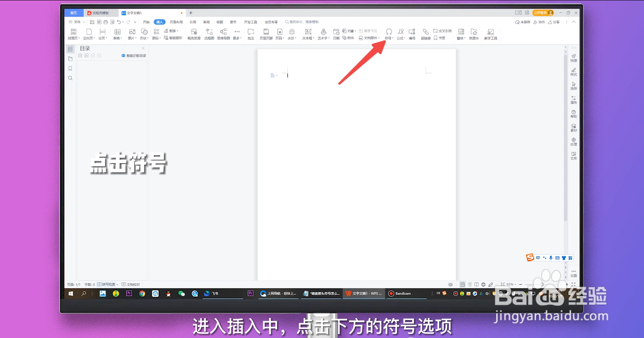644x338 pixels.
Task: Click the 分享 share button
Action: point(554,22)
